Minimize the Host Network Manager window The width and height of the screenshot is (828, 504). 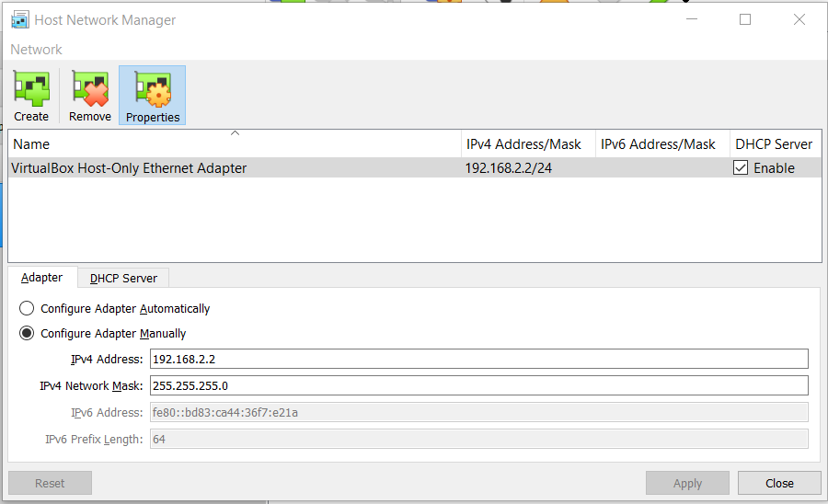(x=692, y=19)
